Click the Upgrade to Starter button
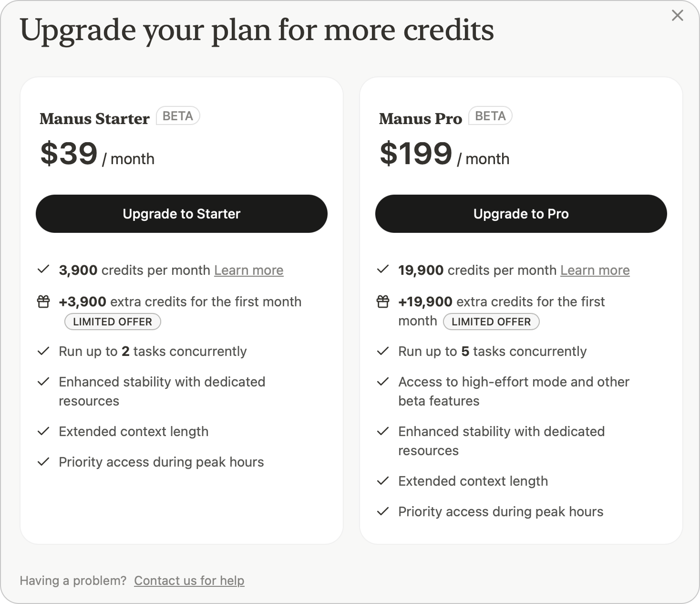 tap(182, 214)
